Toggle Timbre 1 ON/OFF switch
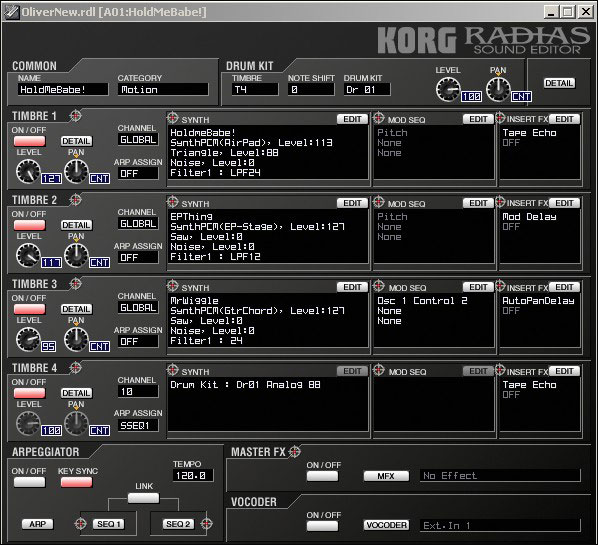598x545 pixels. [x=29, y=141]
